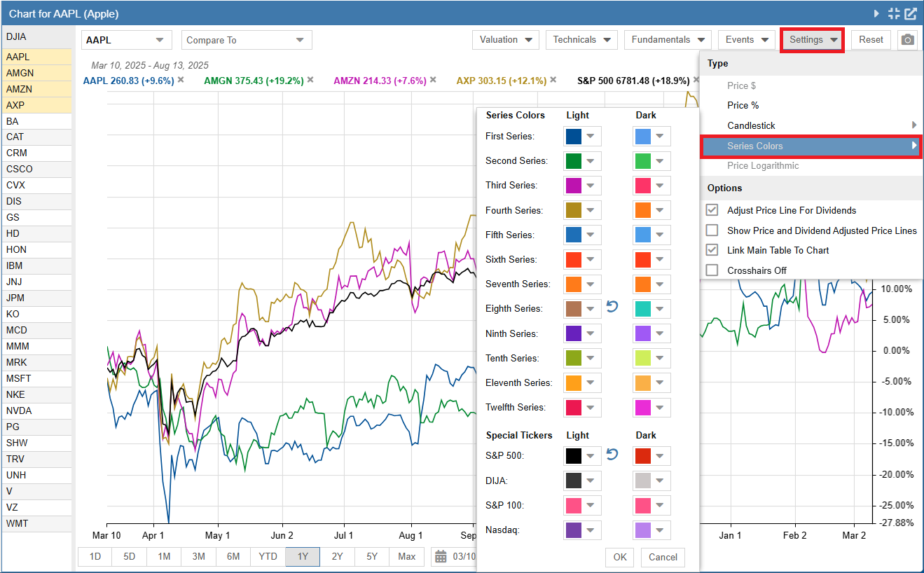
Task: Select GS in the ticker list
Action: [x=37, y=217]
